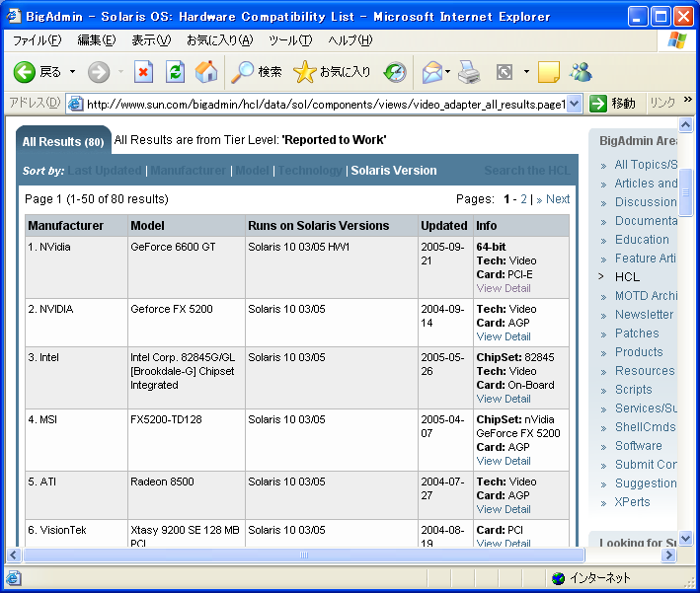Screen dimensions: 700x593
Task: Open Patches in BigAdmin sidebar
Action: click(x=637, y=334)
